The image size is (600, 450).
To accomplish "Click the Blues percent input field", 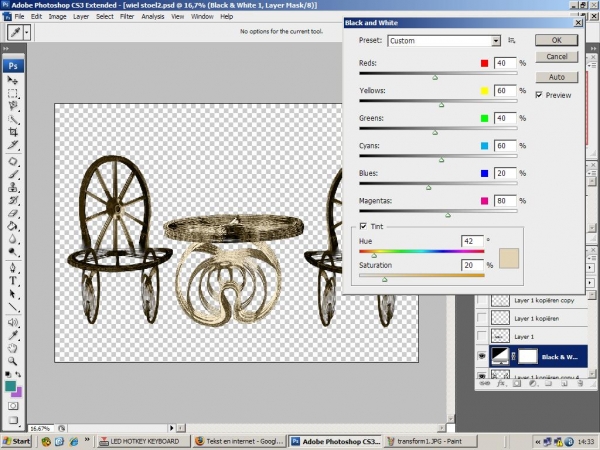I will (x=505, y=173).
